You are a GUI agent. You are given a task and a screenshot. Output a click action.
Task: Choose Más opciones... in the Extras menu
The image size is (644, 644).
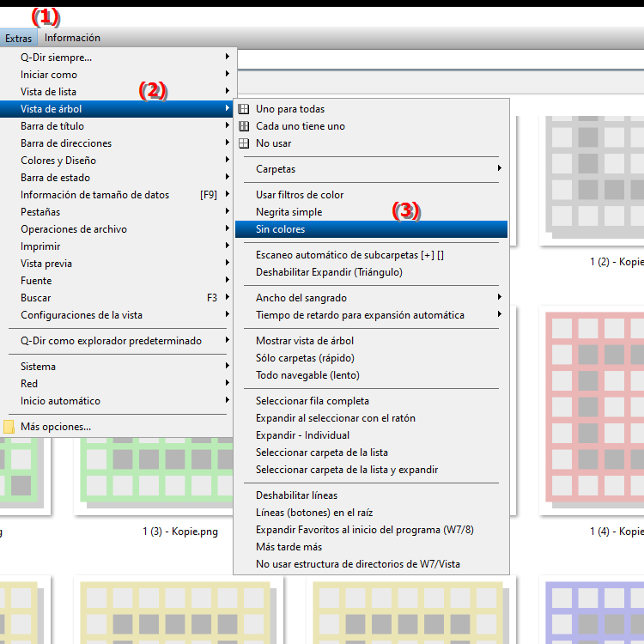[117, 427]
